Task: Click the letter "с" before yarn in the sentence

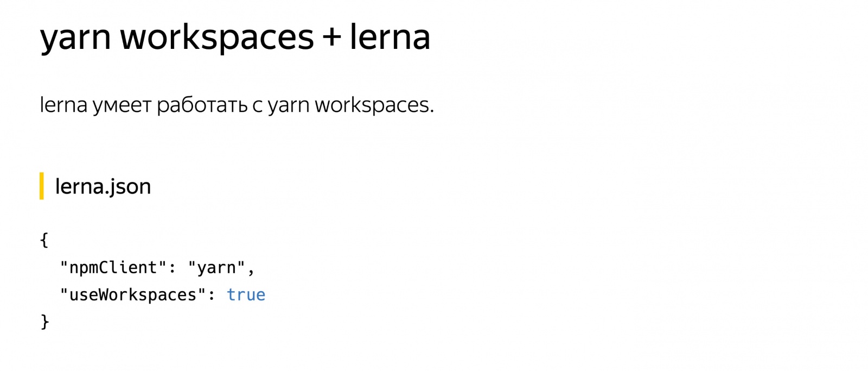Action: [x=257, y=105]
